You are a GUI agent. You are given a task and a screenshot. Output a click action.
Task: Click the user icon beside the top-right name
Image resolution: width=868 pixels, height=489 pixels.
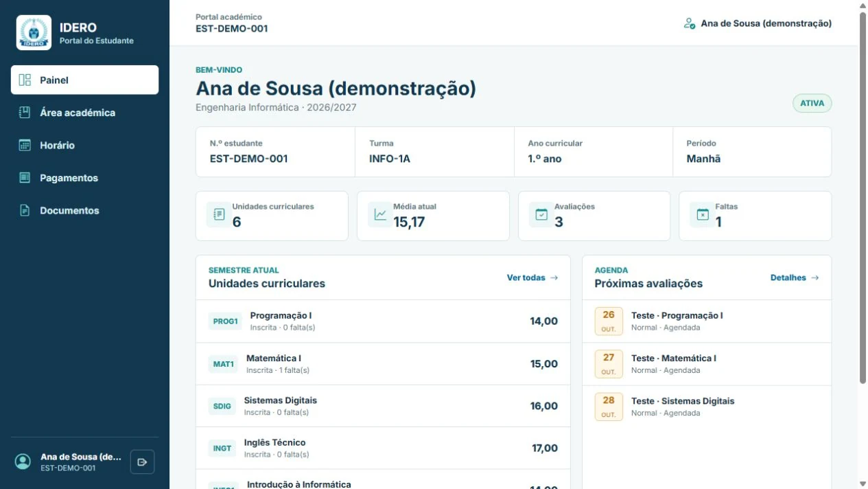point(690,23)
